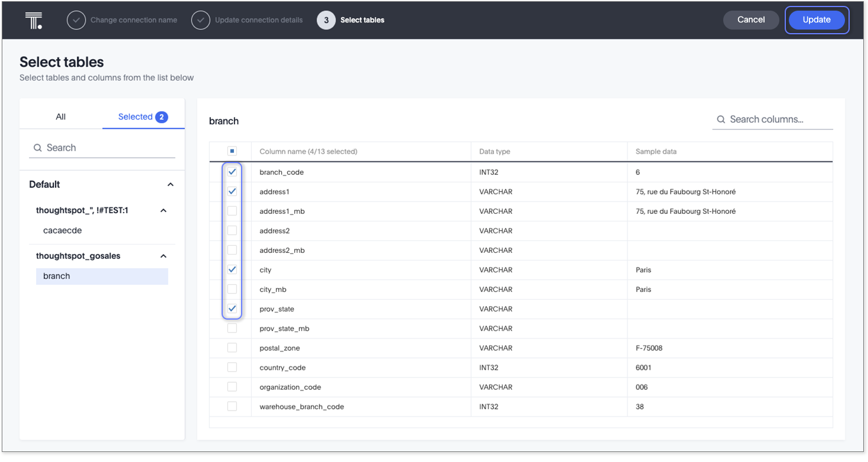Switch to the Selected tab
Image resolution: width=868 pixels, height=462 pixels.
[135, 117]
